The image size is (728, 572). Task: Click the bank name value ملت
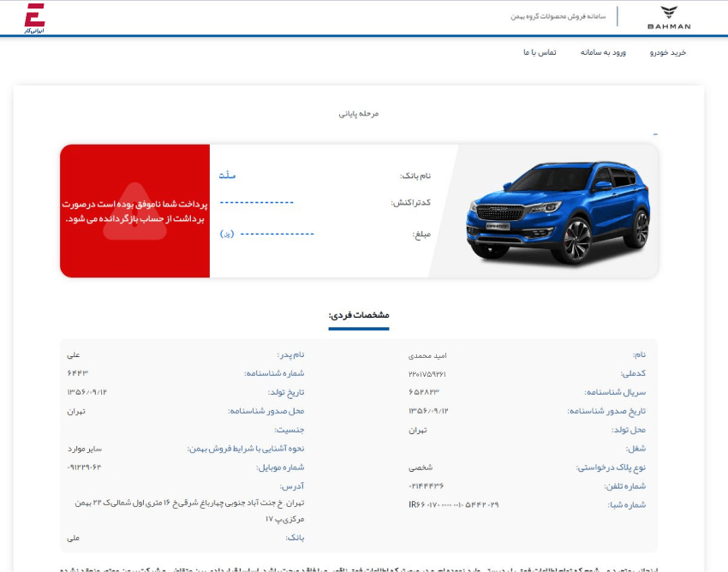[x=227, y=176]
